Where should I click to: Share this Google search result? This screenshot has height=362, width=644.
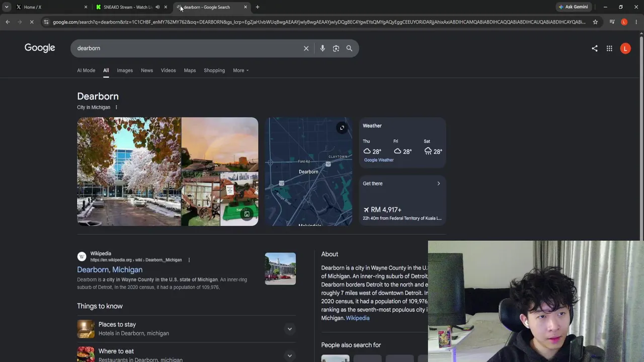595,48
